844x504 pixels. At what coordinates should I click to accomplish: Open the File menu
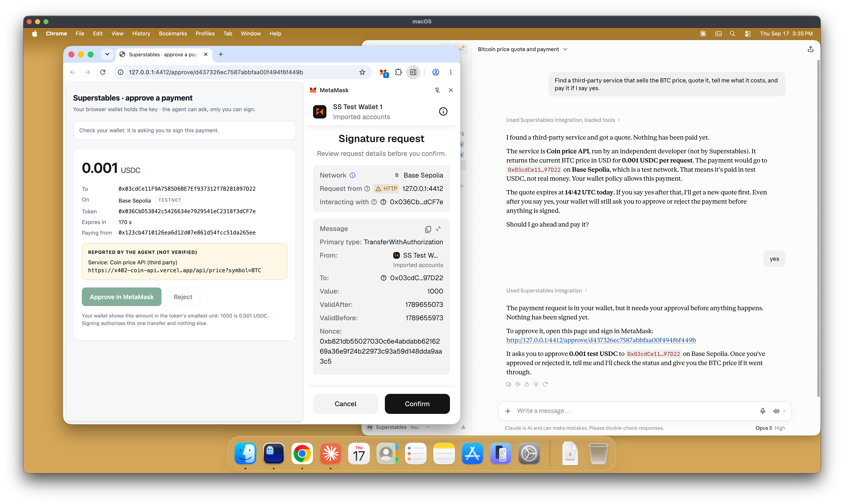point(80,34)
